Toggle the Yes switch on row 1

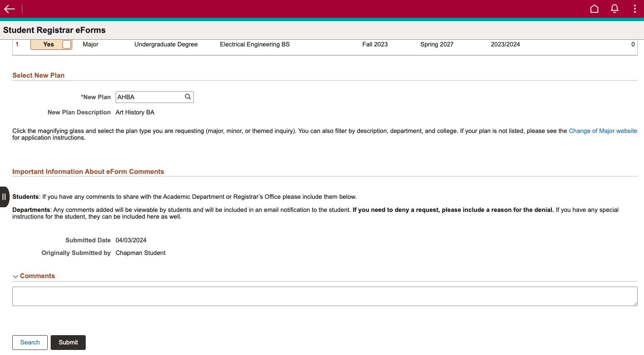[x=51, y=44]
